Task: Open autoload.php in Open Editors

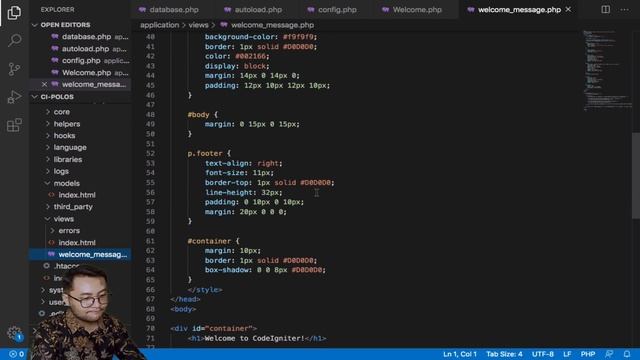Action: coord(85,49)
